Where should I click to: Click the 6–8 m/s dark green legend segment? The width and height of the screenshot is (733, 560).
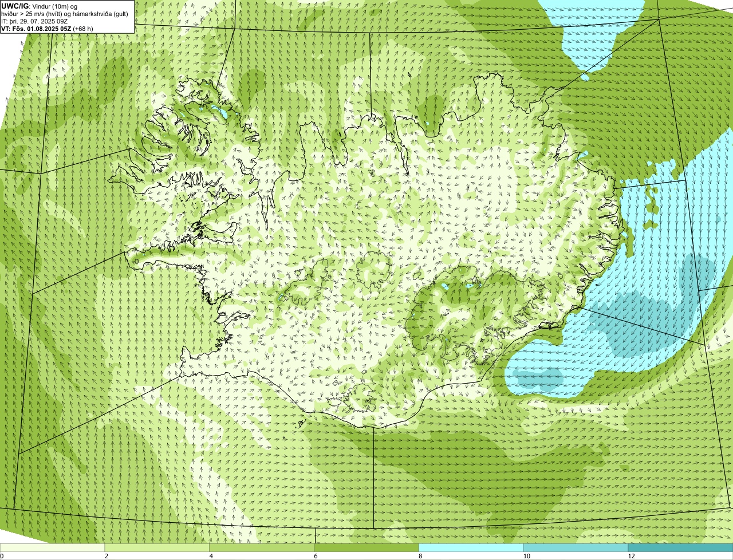pos(366,547)
